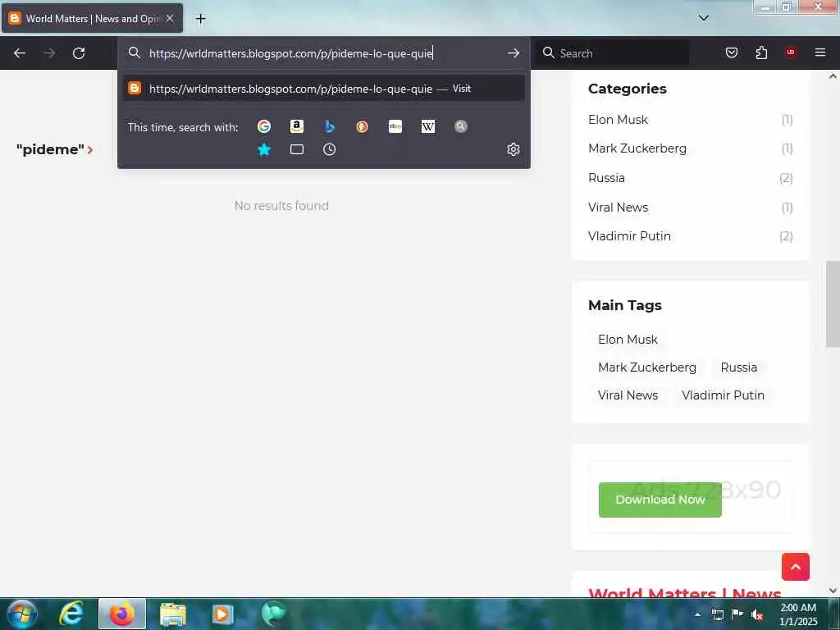Click the scrollbar up arrow

(833, 76)
